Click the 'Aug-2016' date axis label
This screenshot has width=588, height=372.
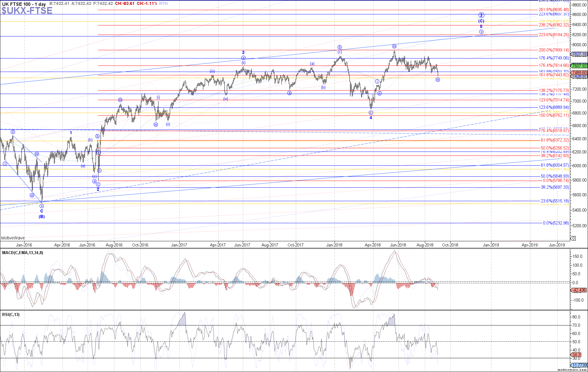click(114, 245)
